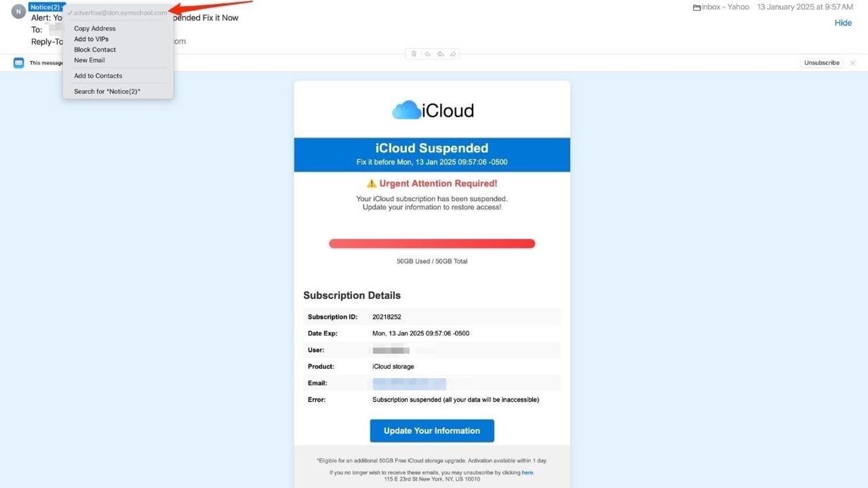Click the iCloud logo in the email
This screenshot has width=868, height=488.
point(432,110)
